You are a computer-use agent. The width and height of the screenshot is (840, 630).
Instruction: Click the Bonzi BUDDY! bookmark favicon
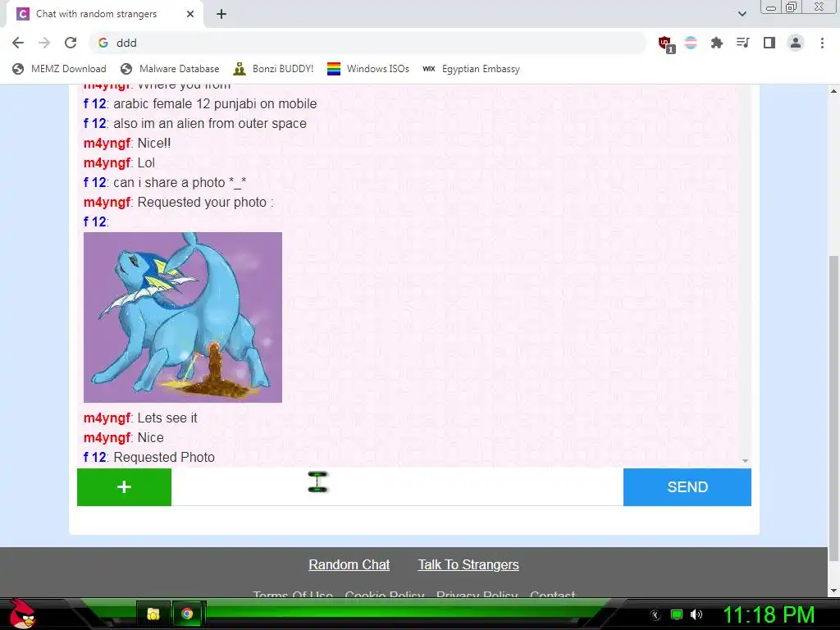tap(240, 69)
